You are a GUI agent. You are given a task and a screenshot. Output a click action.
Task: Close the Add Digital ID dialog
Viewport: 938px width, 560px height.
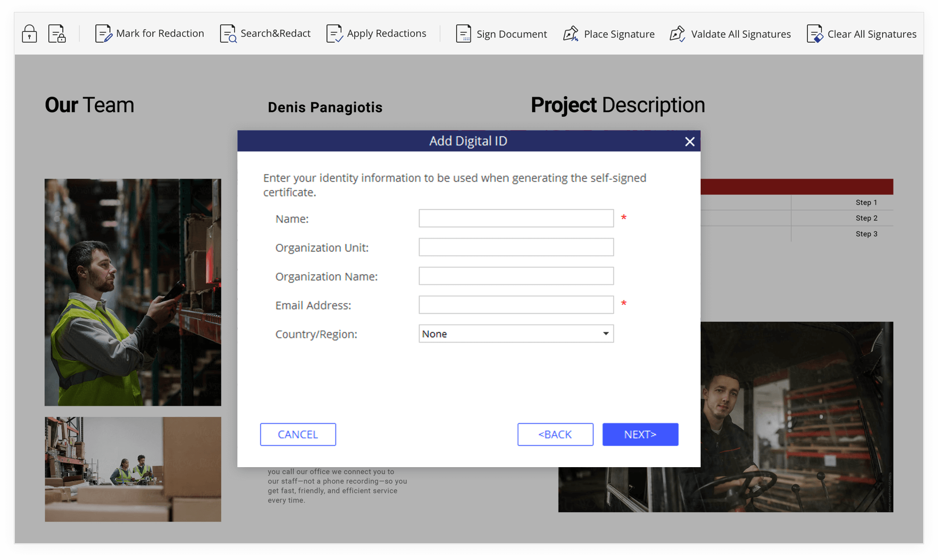(x=690, y=142)
